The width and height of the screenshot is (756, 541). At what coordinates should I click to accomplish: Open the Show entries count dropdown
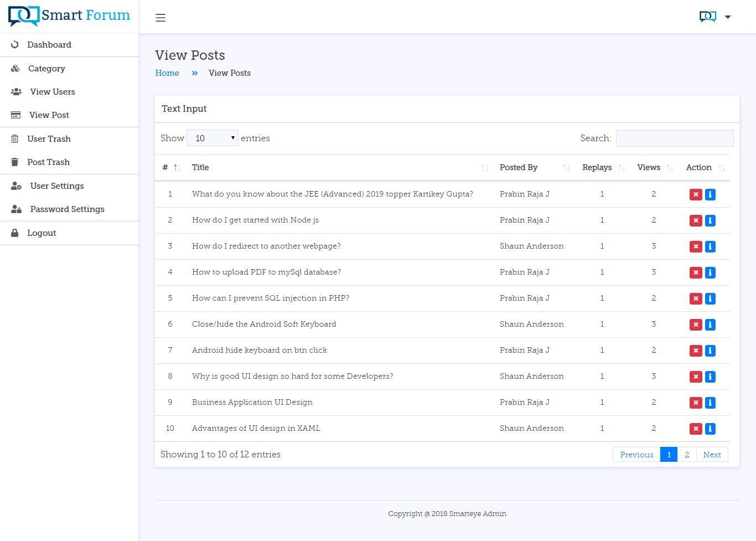(213, 138)
